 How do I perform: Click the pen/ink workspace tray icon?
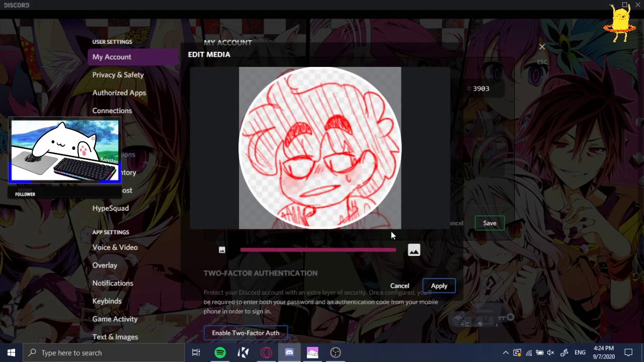(565, 353)
